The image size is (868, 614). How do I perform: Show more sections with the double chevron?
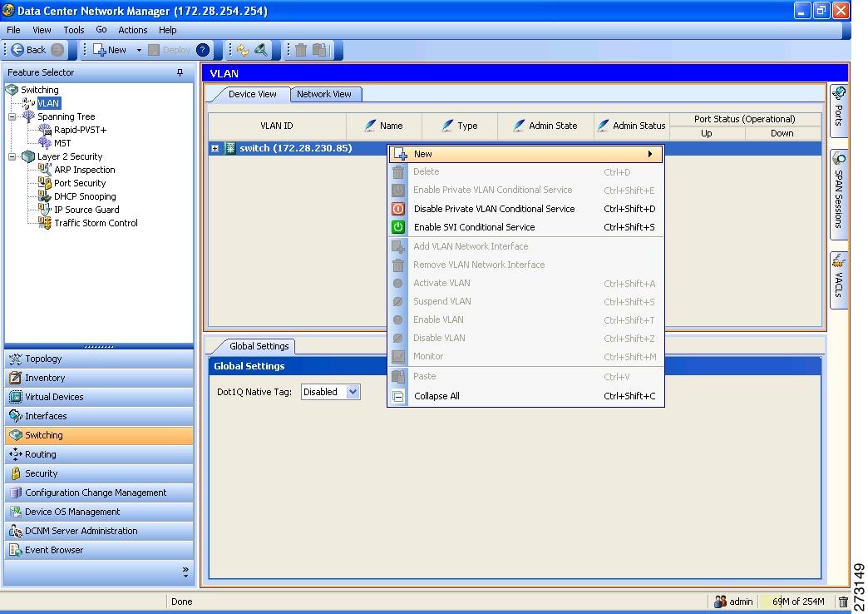coord(185,572)
